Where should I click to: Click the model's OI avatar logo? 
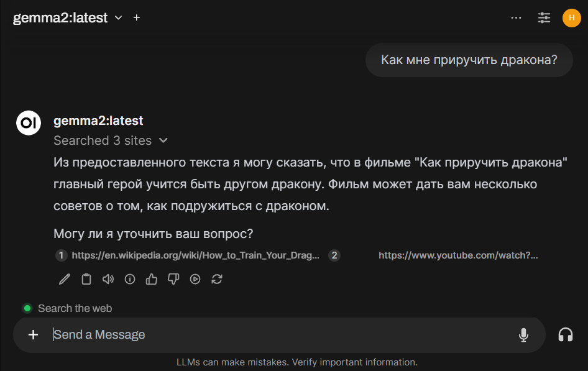pyautogui.click(x=29, y=122)
